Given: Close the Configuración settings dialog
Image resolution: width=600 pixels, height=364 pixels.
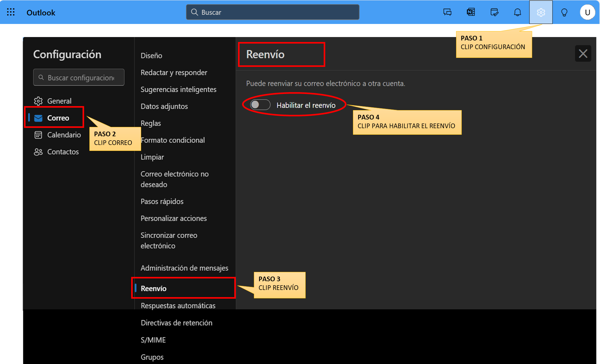Looking at the screenshot, I should click(x=583, y=54).
